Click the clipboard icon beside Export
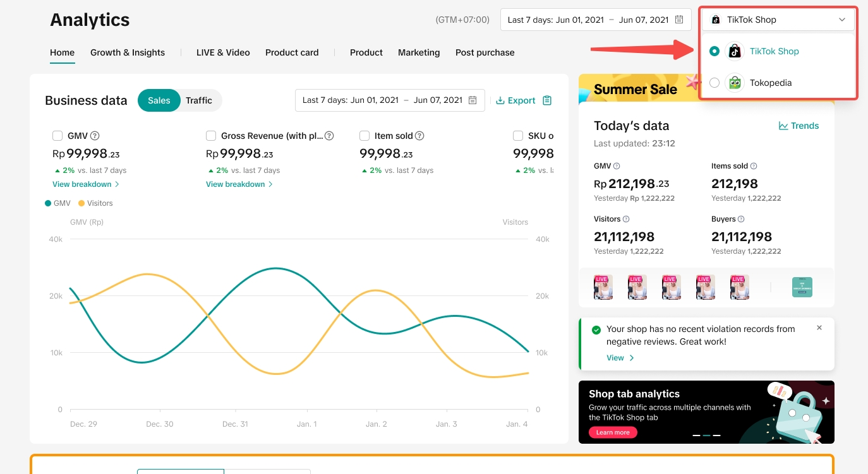 point(547,100)
